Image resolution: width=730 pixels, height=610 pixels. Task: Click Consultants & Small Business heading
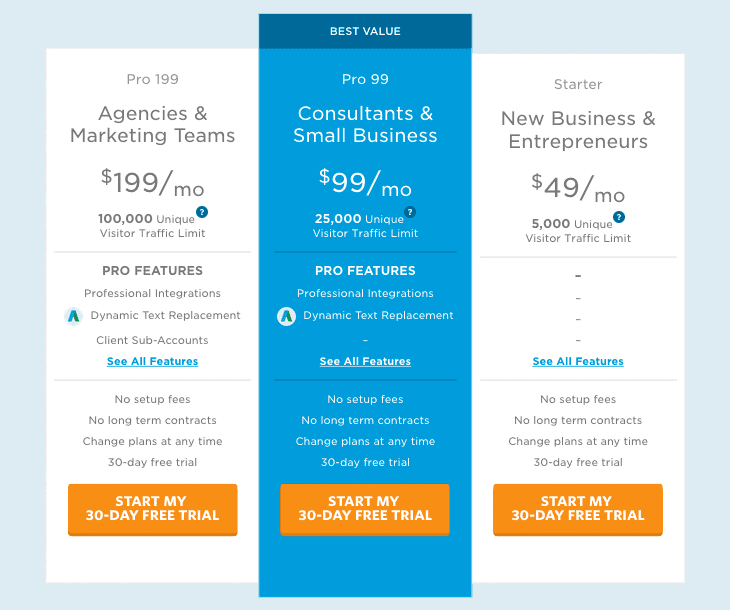[x=365, y=125]
